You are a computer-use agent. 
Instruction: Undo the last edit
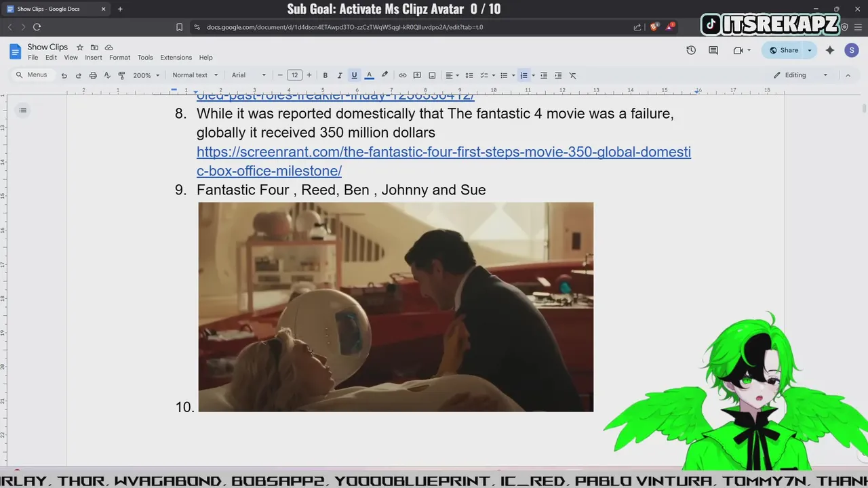click(64, 75)
